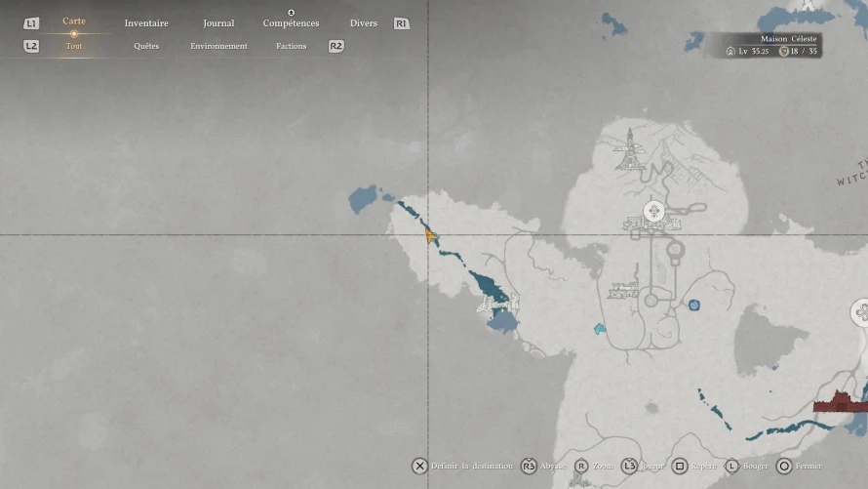This screenshot has height=489, width=868.
Task: Select the Divers tab
Action: point(363,23)
